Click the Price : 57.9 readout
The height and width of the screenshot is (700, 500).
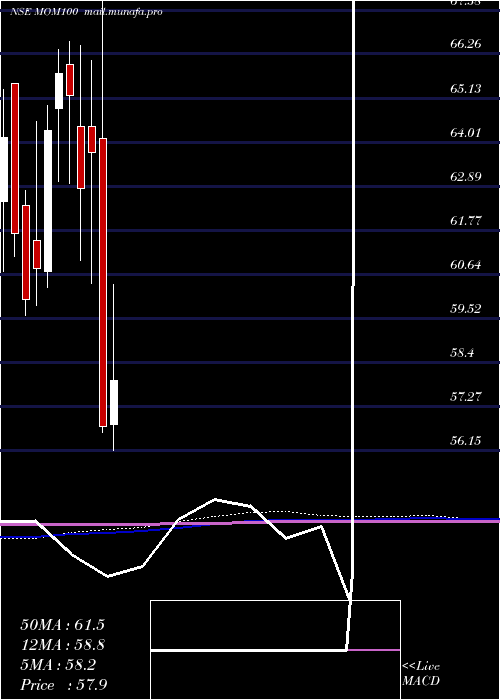click(x=63, y=685)
